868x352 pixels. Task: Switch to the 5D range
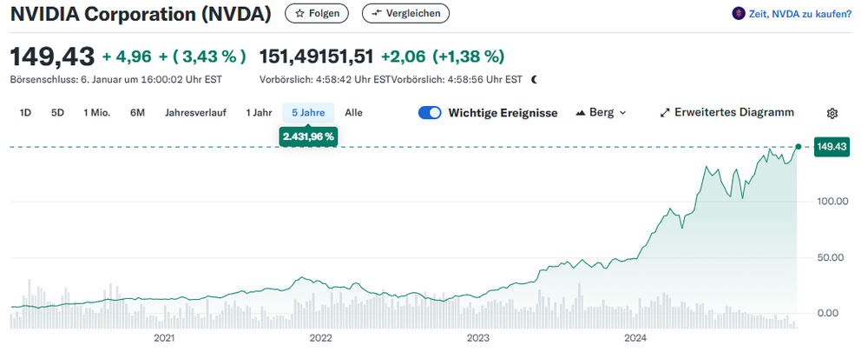[x=57, y=112]
